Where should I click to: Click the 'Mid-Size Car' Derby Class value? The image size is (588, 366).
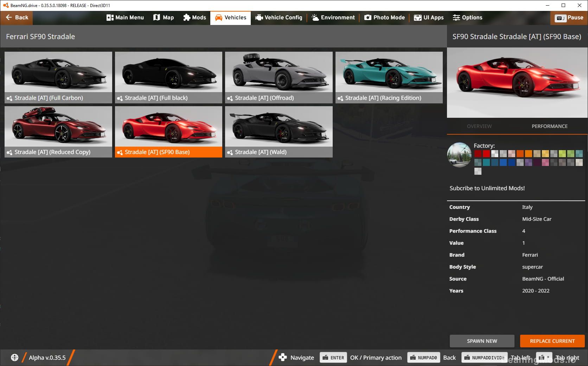(x=537, y=219)
